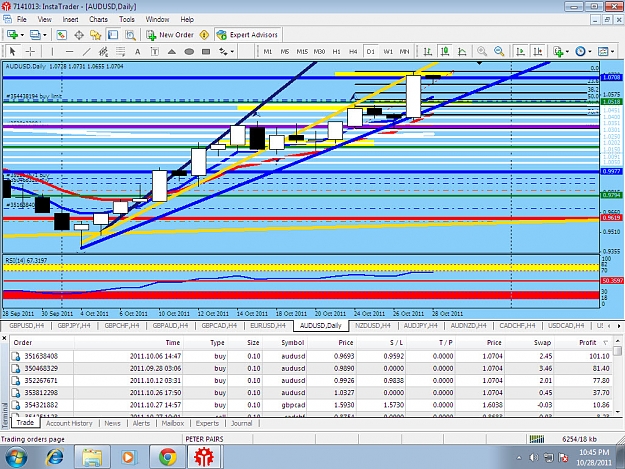Switch to the Account History tab
Screen dimensions: 625x469
pyautogui.click(x=69, y=423)
